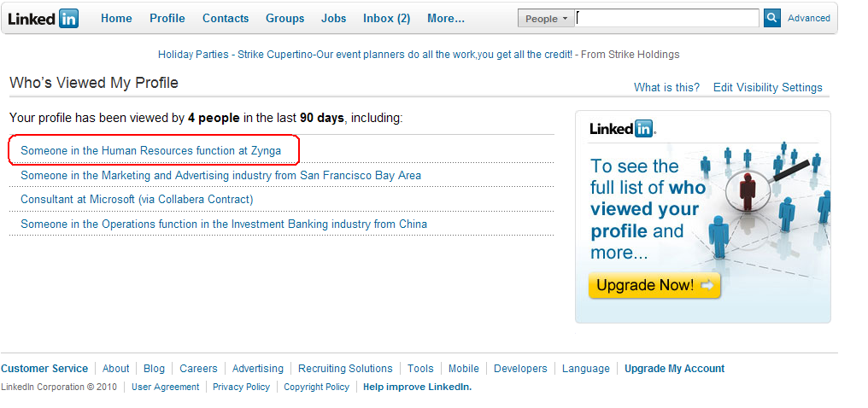Open Privacy Policy link
Screen dimensions: 868x408
[242, 387]
